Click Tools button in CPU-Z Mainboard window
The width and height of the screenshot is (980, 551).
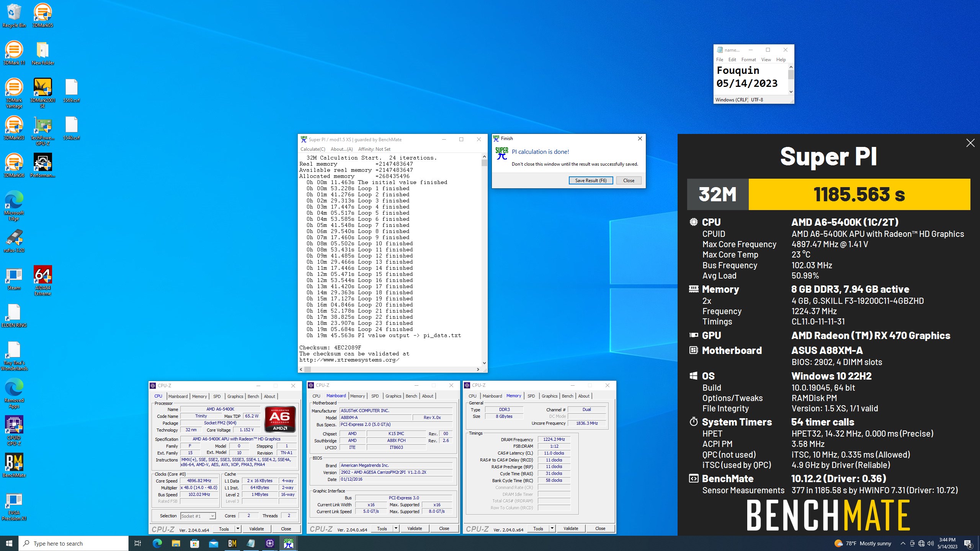[x=382, y=528]
